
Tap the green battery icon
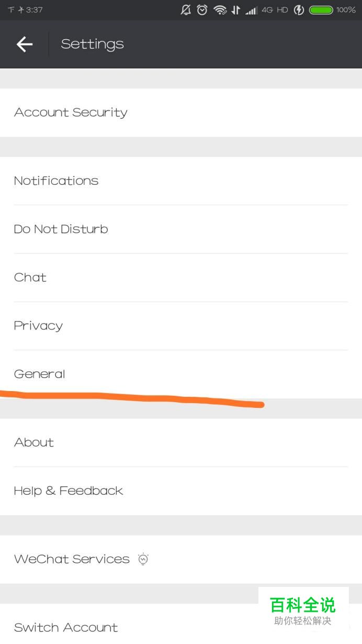(x=321, y=10)
